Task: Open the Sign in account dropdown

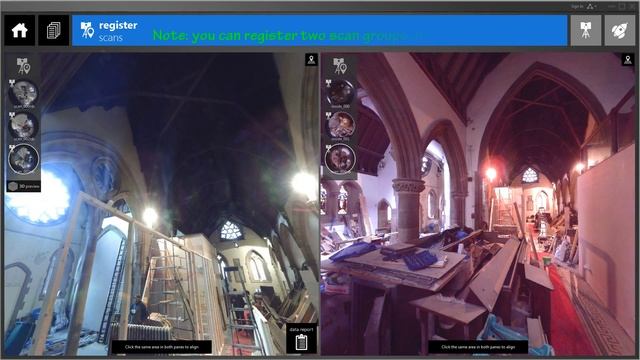Action: pos(584,7)
